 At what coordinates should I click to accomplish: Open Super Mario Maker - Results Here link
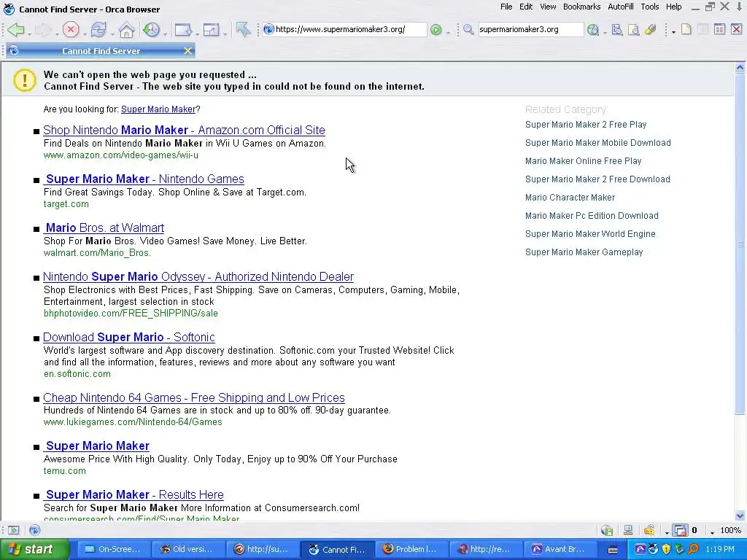(134, 495)
